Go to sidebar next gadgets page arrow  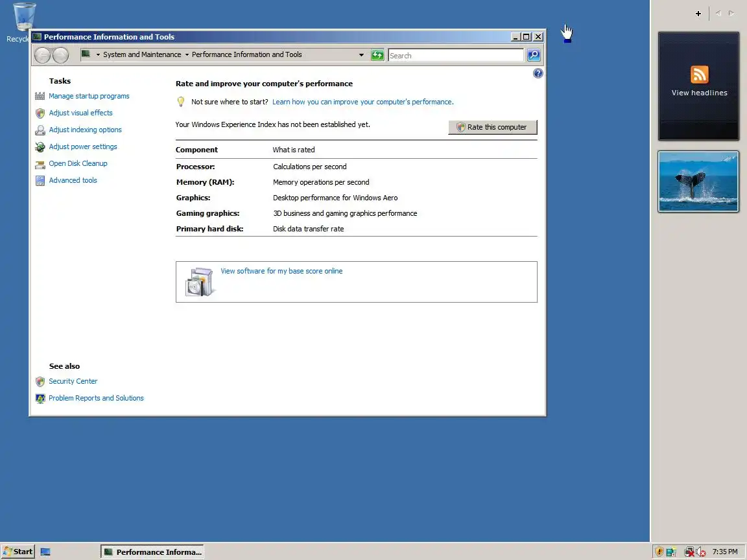[731, 14]
